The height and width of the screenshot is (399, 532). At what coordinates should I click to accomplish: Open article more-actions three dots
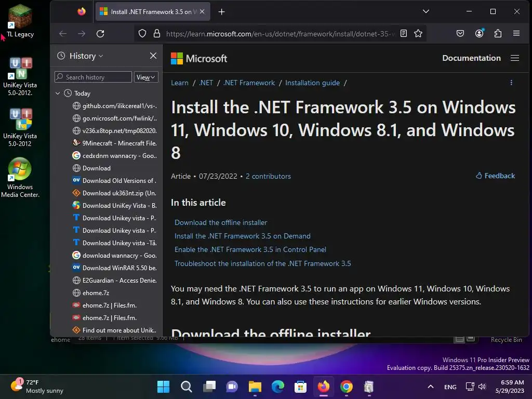(x=511, y=83)
